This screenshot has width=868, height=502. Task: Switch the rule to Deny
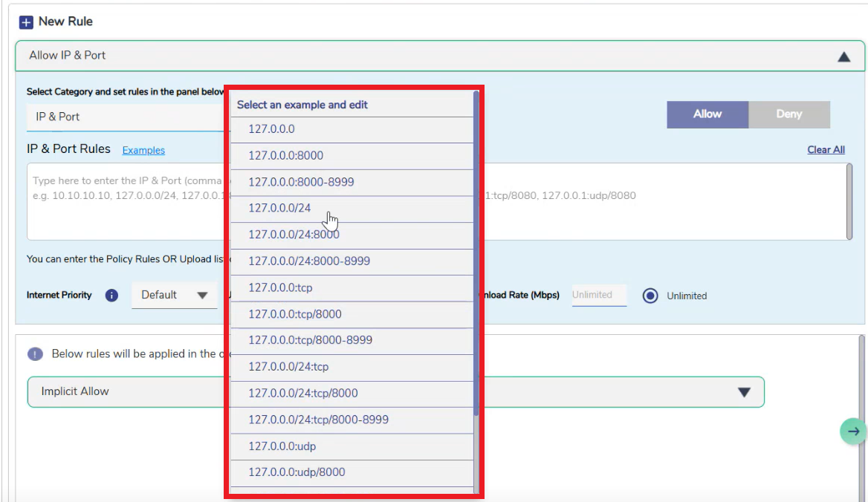pos(788,114)
